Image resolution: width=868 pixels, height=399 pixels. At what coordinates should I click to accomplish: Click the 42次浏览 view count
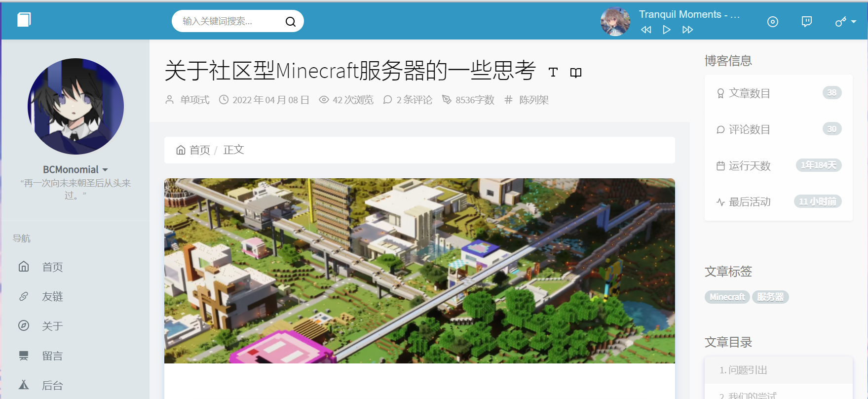pyautogui.click(x=353, y=100)
